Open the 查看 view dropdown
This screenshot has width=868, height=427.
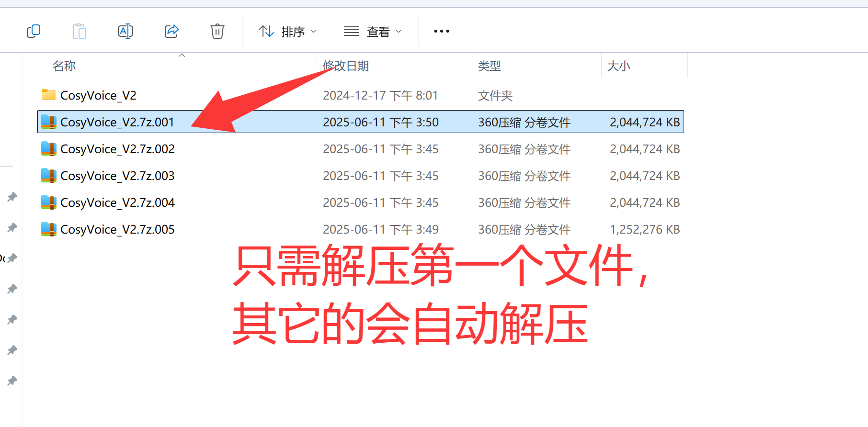pos(373,32)
